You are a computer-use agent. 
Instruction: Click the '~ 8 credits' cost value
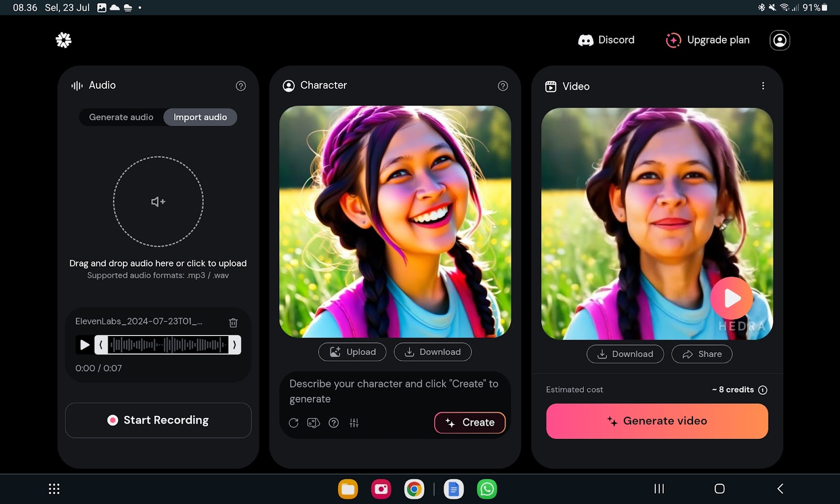pyautogui.click(x=733, y=390)
